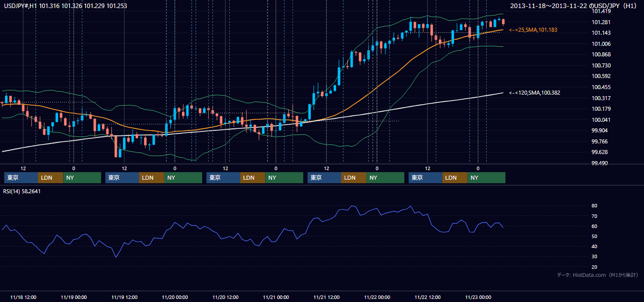Click the 99.766 price axis label
This screenshot has height=302, width=644.
599,141
